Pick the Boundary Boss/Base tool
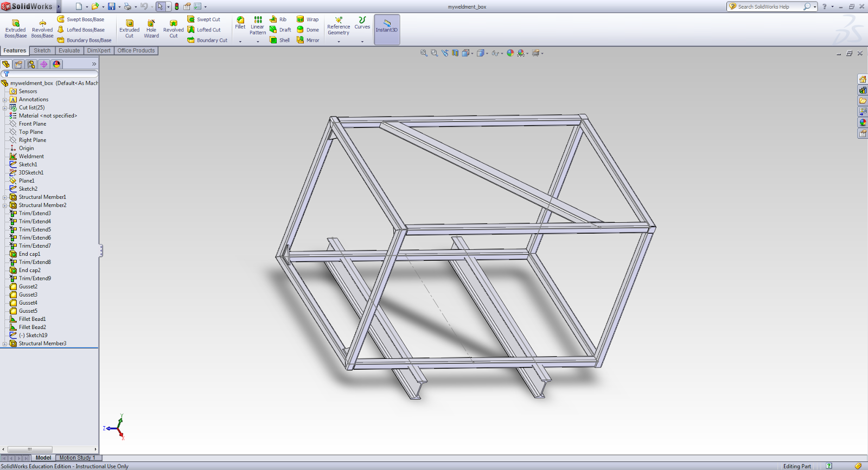Screen dimensions: 868x470 [84, 40]
